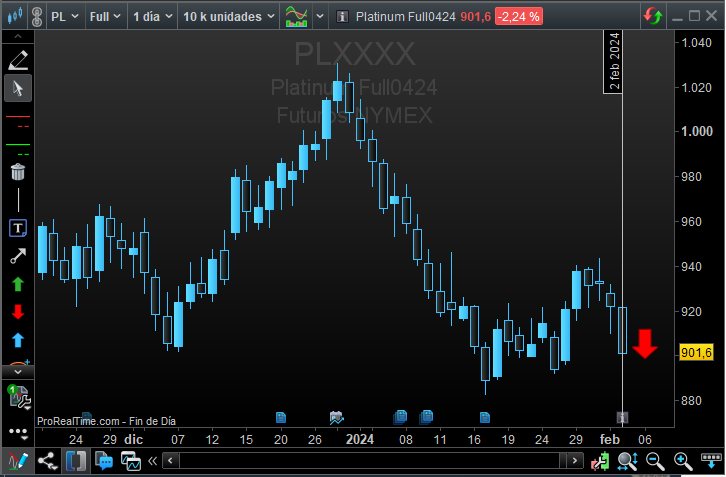The image size is (726, 477).
Task: Open the indicators dropdown arrow
Action: pos(320,17)
